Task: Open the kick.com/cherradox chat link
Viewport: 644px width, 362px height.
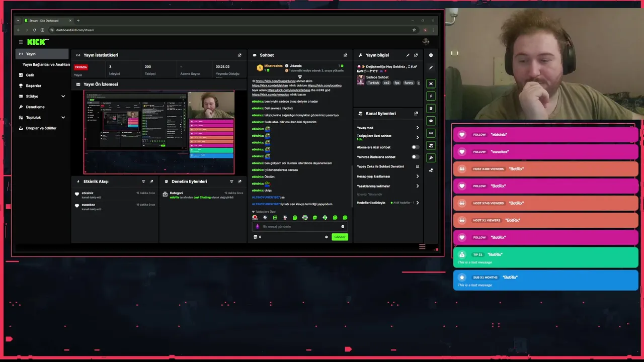Action: [270, 95]
